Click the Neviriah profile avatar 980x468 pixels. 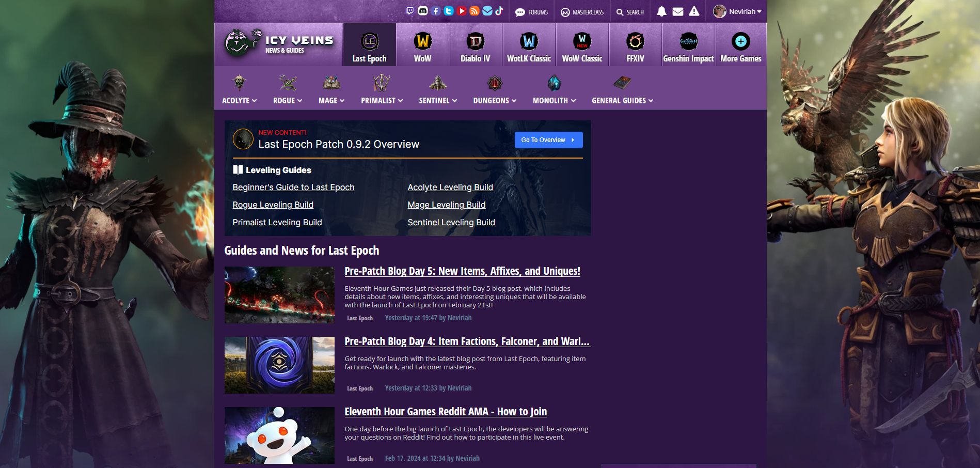click(719, 11)
